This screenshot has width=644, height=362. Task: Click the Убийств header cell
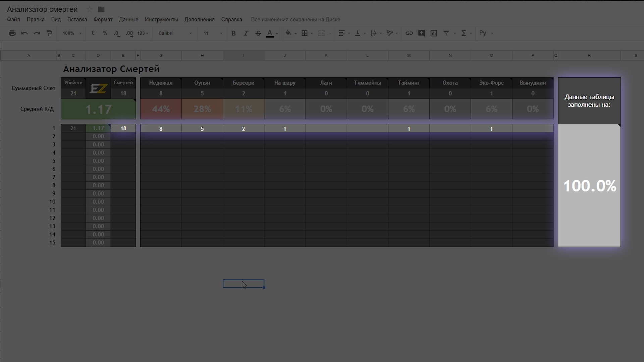(73, 83)
